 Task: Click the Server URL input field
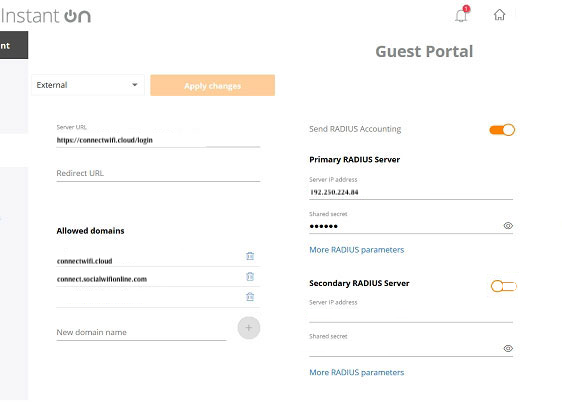[x=158, y=140]
